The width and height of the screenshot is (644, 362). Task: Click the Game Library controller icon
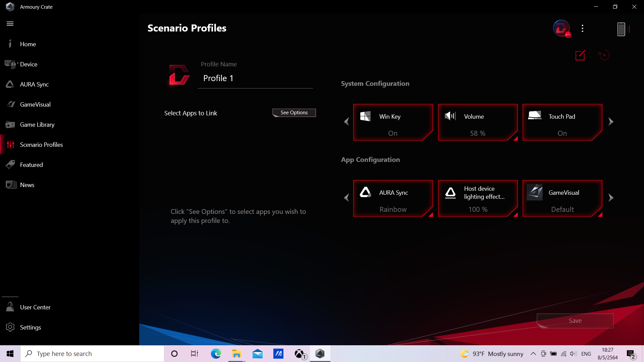[10, 125]
